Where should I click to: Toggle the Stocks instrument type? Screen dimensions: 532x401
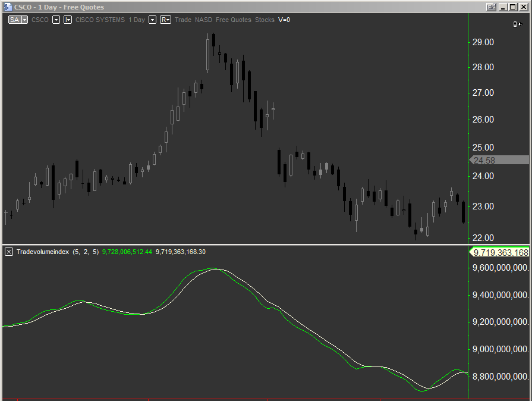pos(265,20)
